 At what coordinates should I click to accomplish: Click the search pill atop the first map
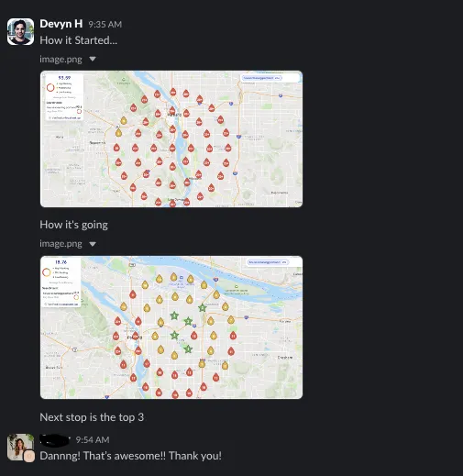pos(261,78)
